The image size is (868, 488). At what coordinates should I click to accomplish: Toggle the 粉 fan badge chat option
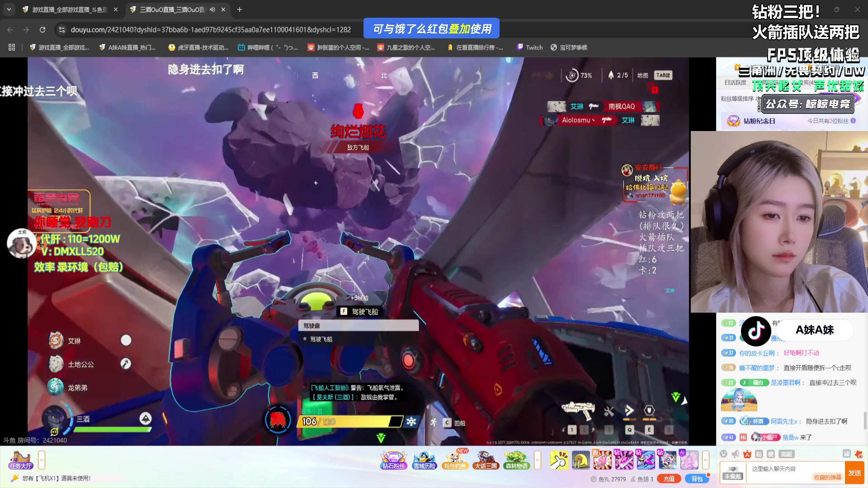759,454
